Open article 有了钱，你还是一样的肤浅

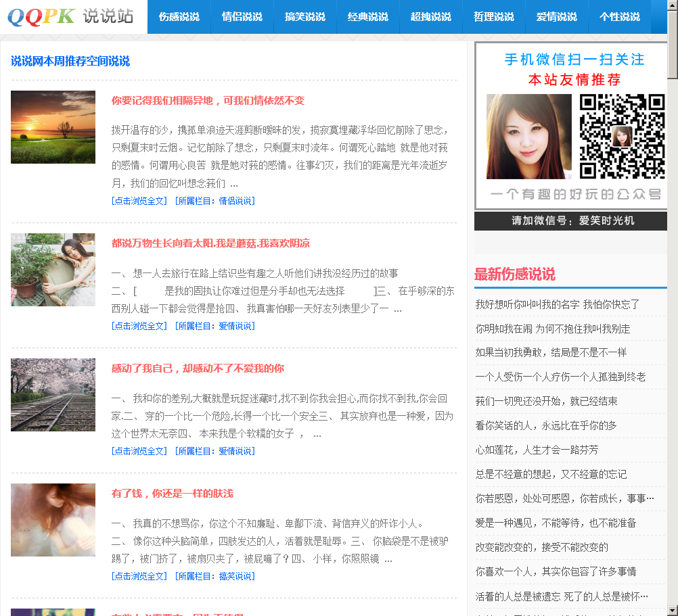click(x=172, y=494)
